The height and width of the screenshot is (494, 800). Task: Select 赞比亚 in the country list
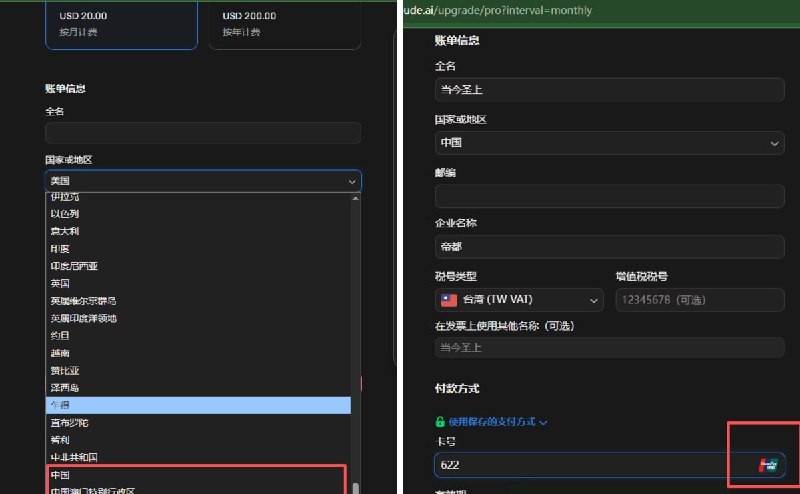[198, 370]
